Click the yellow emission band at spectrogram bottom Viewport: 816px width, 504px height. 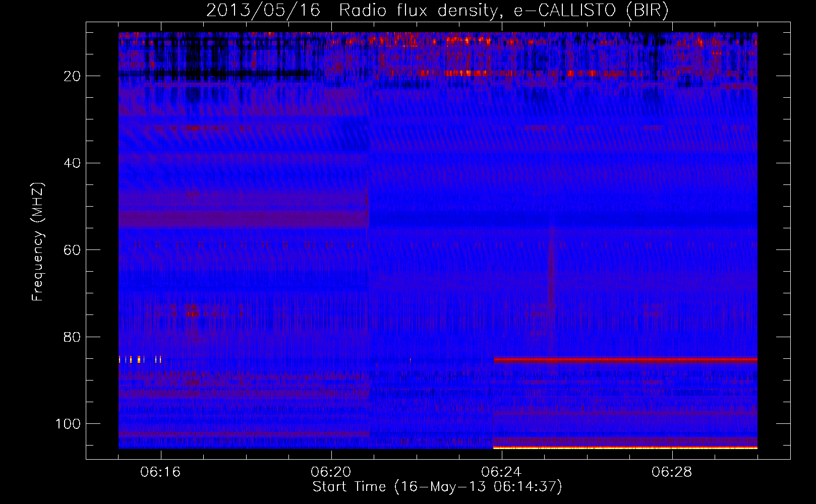625,447
